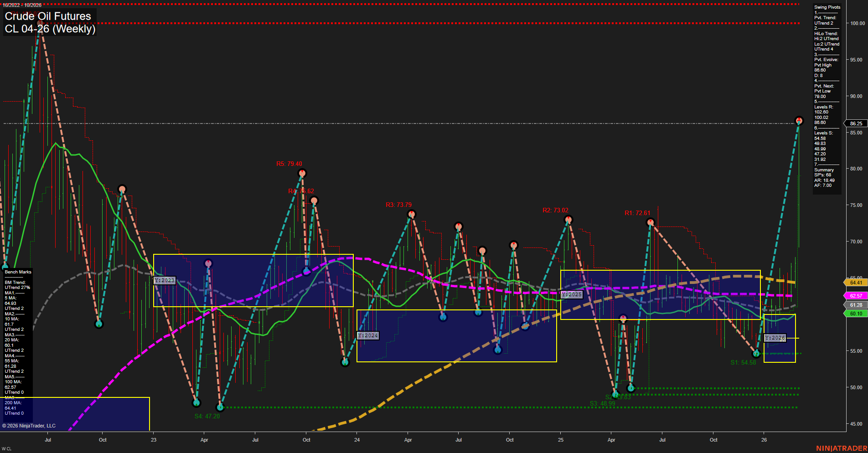Click the © 2026 NinjaTrader, LLC link
This screenshot has width=868, height=453.
[x=29, y=425]
